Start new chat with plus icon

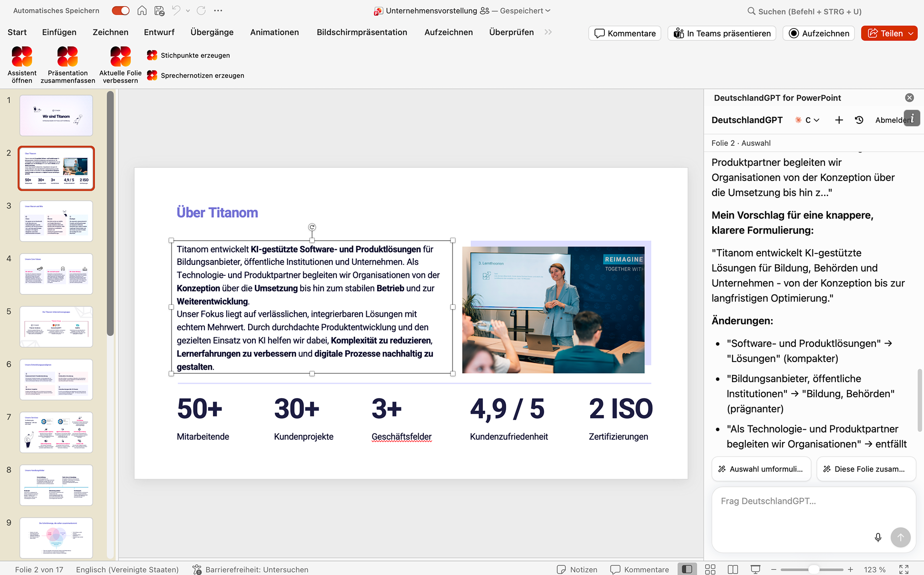pos(839,120)
